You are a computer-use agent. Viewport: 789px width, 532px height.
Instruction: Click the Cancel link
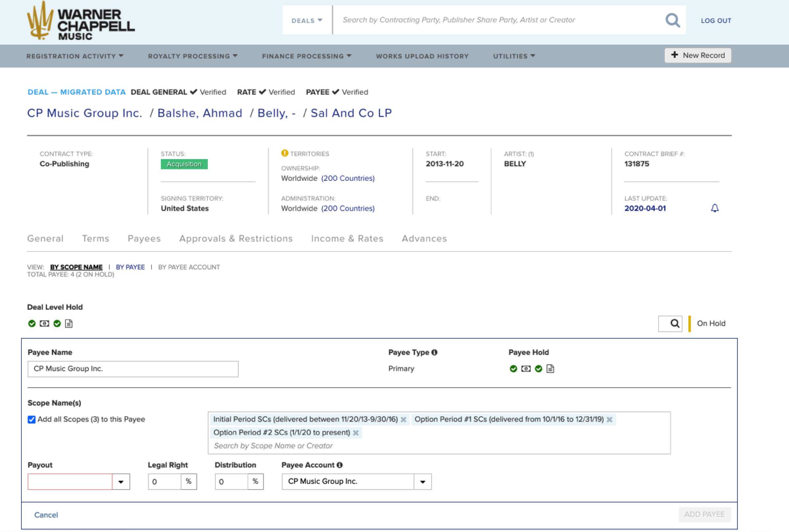(x=46, y=515)
